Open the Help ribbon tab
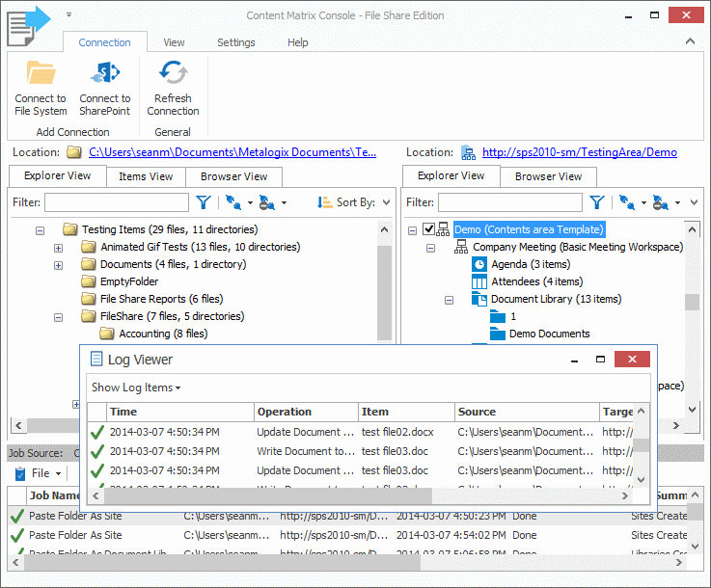The height and width of the screenshot is (588, 711). coord(297,42)
